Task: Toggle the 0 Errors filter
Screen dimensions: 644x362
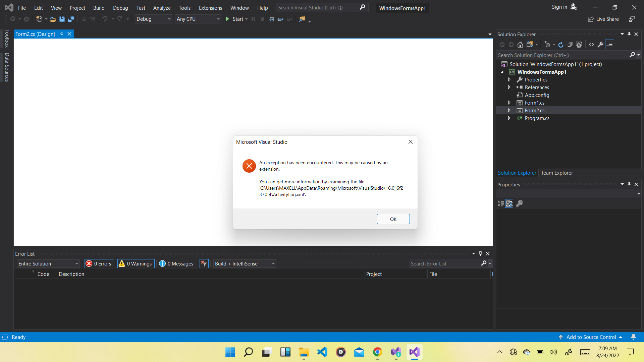Action: pyautogui.click(x=99, y=264)
